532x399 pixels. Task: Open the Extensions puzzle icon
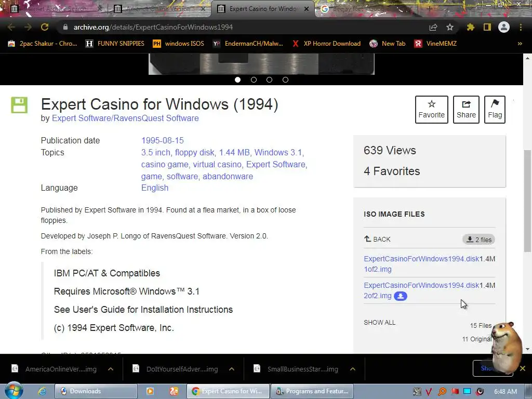(471, 27)
